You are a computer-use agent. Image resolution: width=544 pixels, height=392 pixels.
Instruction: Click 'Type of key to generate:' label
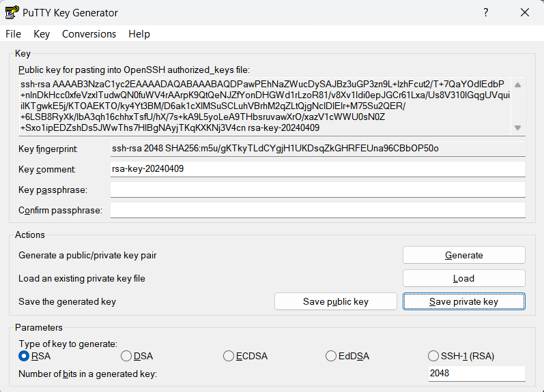(x=68, y=344)
